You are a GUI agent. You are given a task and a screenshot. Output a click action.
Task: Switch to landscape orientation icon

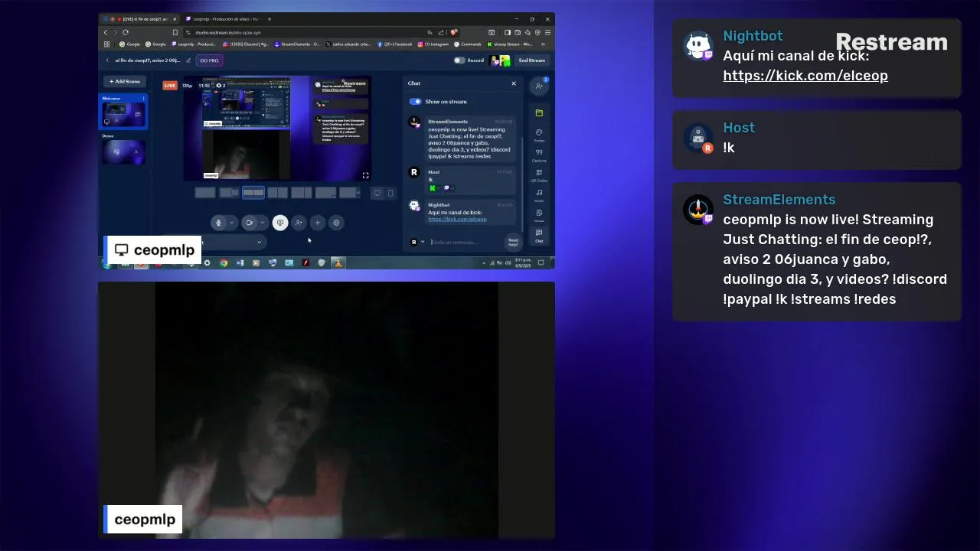coord(377,193)
